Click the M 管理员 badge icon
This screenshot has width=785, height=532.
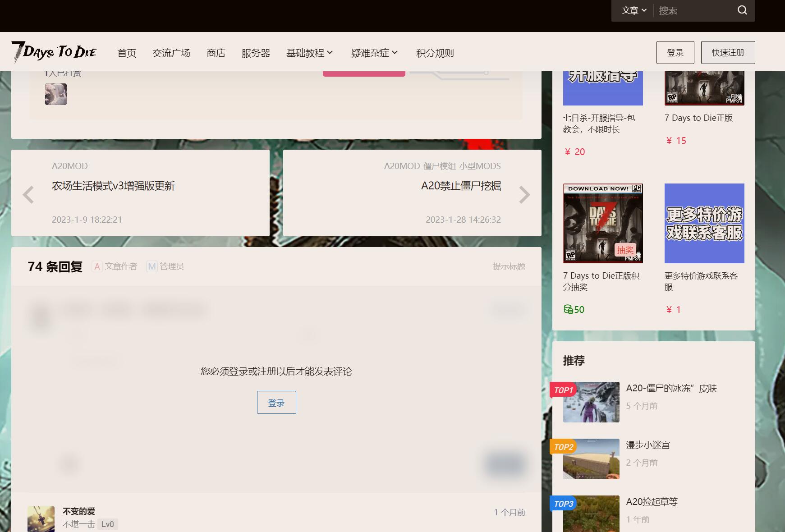click(152, 266)
